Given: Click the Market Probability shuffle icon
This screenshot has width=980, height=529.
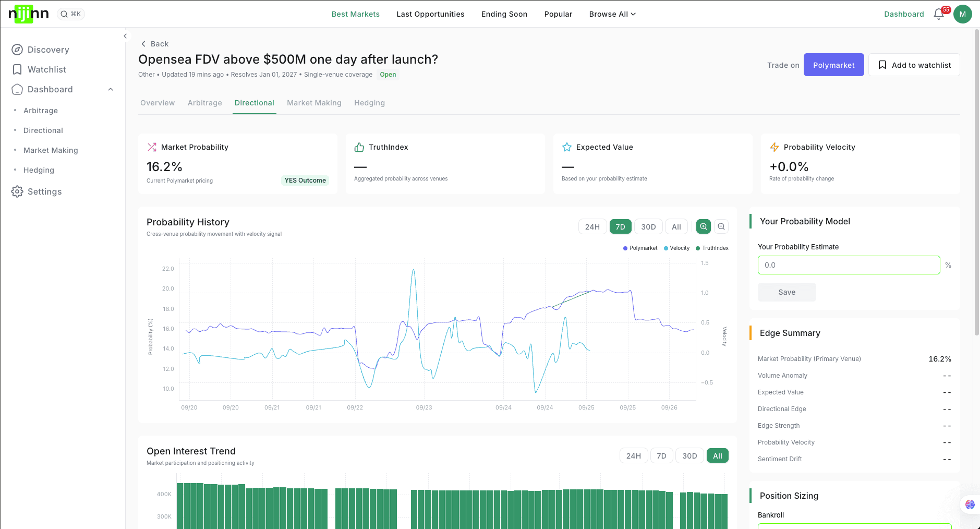Looking at the screenshot, I should (152, 147).
